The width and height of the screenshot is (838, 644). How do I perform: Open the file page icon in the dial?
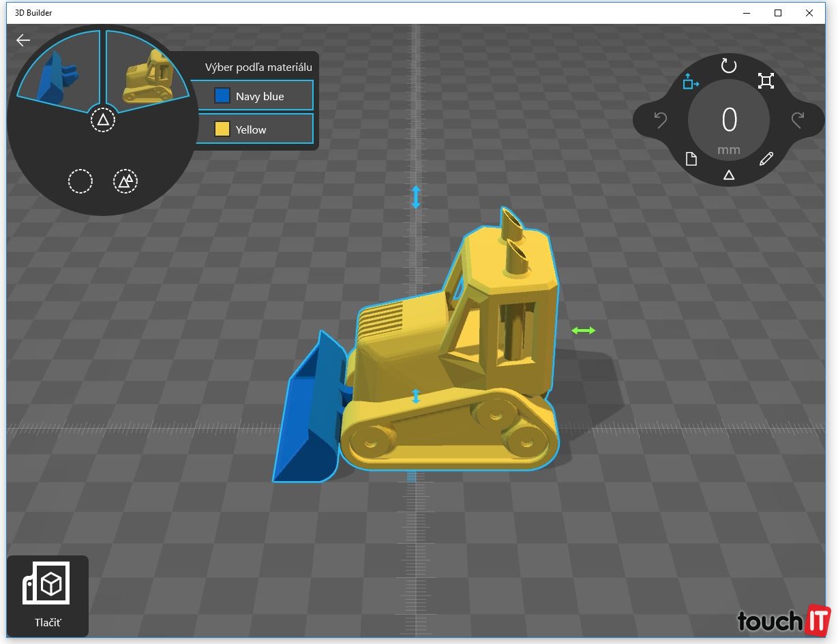[x=691, y=159]
